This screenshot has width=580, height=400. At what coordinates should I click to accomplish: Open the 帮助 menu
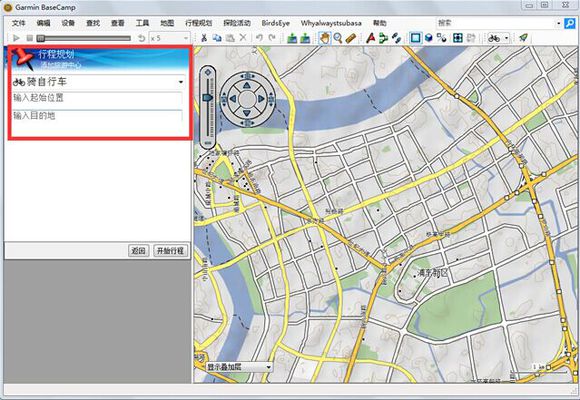(x=380, y=23)
